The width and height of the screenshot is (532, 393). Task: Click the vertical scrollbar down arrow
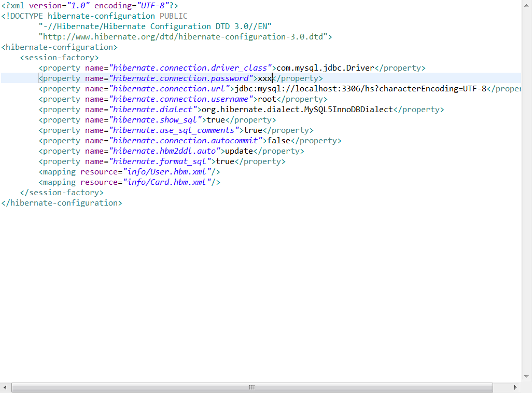pos(527,376)
